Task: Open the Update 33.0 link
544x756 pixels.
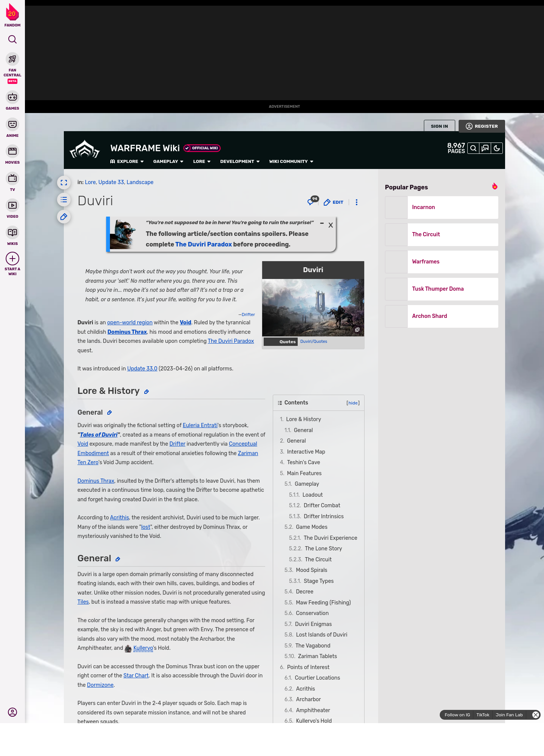Action: coord(142,369)
